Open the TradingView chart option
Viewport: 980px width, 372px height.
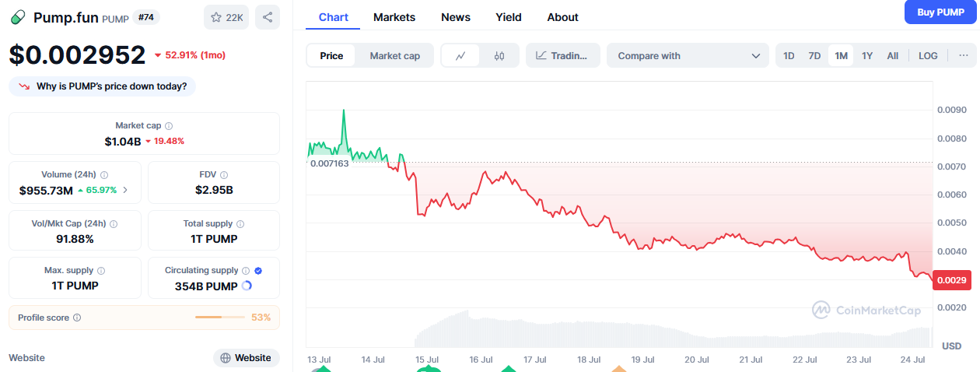click(563, 55)
